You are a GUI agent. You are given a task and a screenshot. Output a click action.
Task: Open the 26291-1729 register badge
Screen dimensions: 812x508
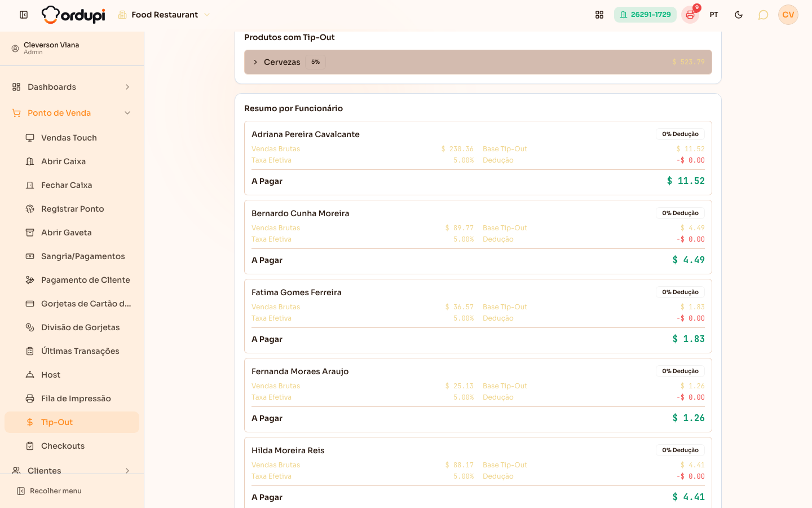645,15
